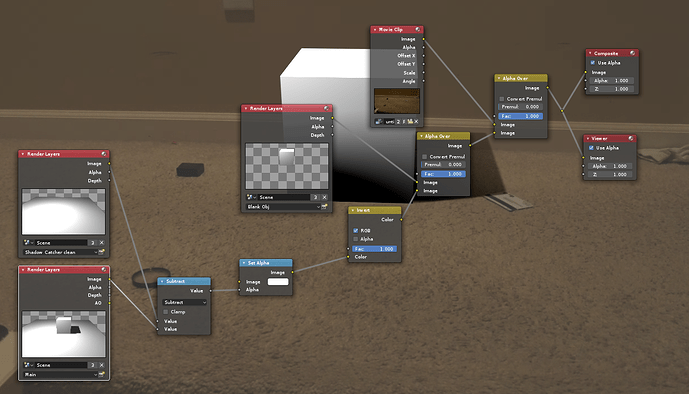The width and height of the screenshot is (689, 394).
Task: Collapse Alpha Over node linked to Invert
Action: [421, 136]
